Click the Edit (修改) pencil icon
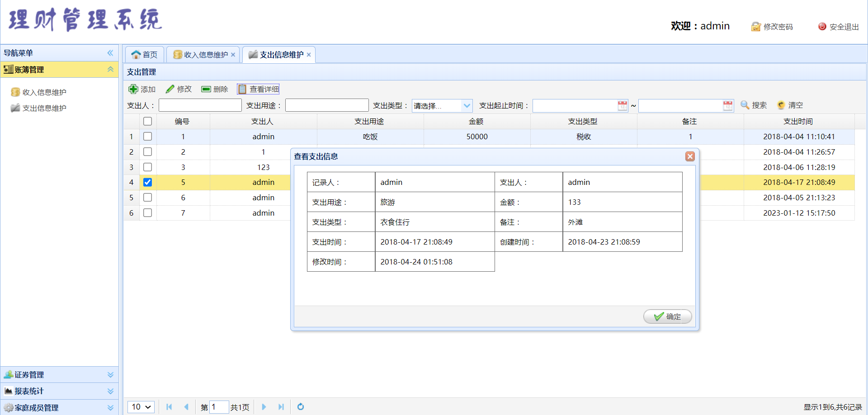Image resolution: width=868 pixels, height=415 pixels. click(x=170, y=89)
